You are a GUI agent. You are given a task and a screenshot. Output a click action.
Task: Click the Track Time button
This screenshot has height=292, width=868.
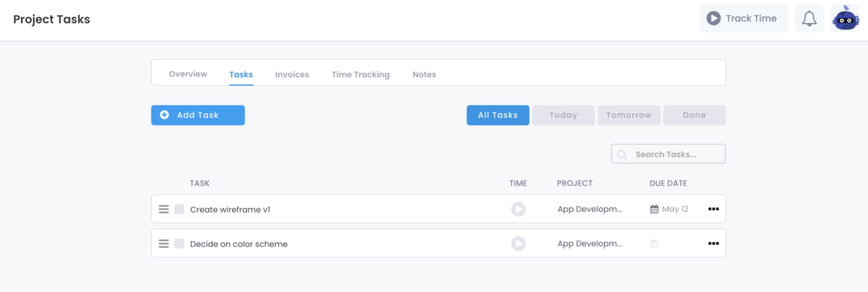point(742,19)
